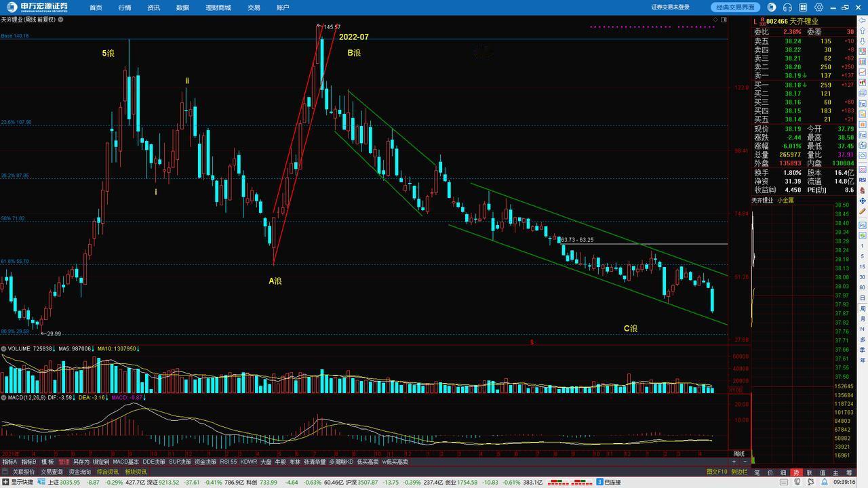The width and height of the screenshot is (868, 488).
Task: Click the 多 icon in right sidebar
Action: pyautogui.click(x=863, y=340)
